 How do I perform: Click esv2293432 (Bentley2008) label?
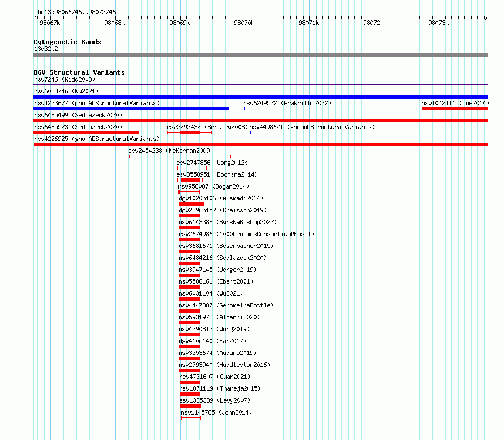207,127
